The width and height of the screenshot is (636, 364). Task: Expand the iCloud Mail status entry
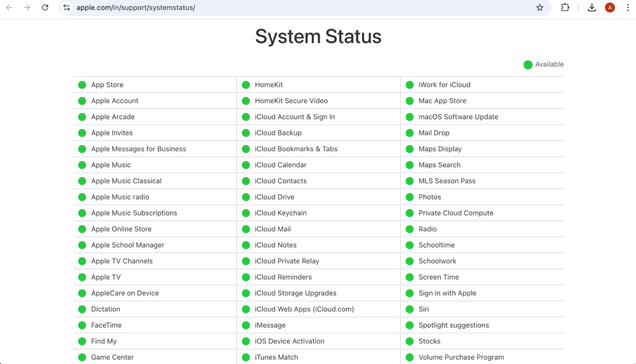pyautogui.click(x=273, y=229)
